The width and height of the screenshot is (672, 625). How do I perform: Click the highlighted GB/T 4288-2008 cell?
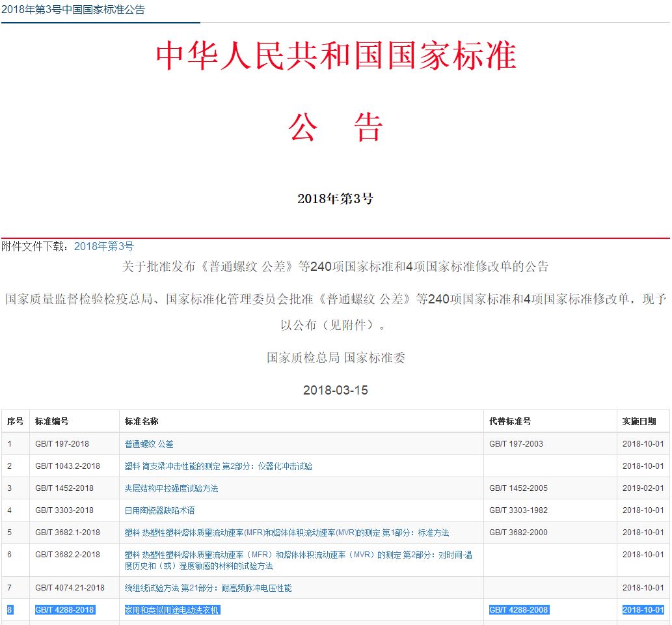coord(518,610)
